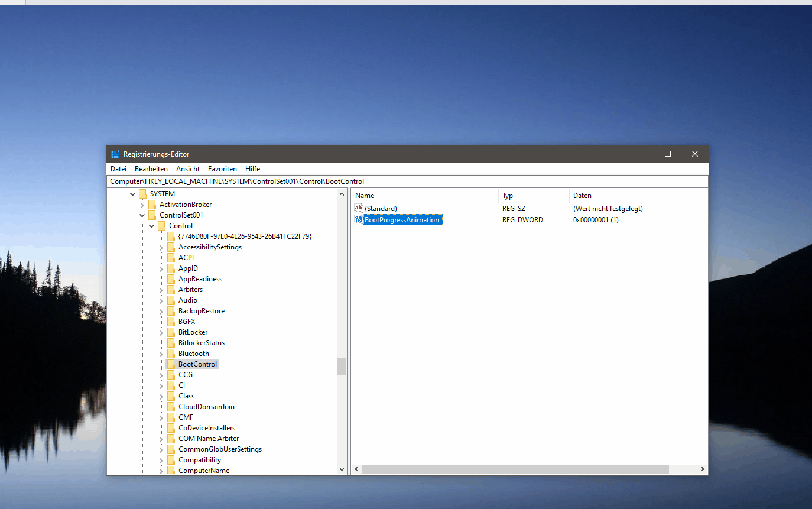Select the CommonGlobUserSettings key label
Screen dimensions: 812x509
[220, 449]
